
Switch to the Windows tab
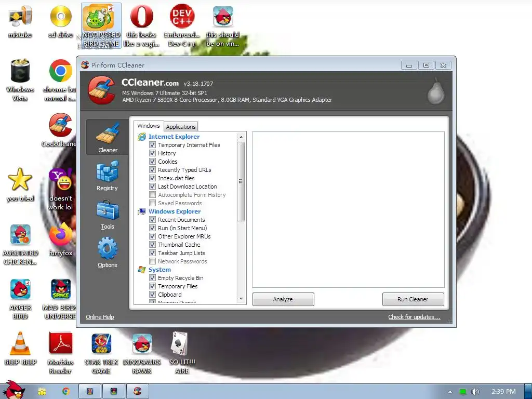(148, 126)
